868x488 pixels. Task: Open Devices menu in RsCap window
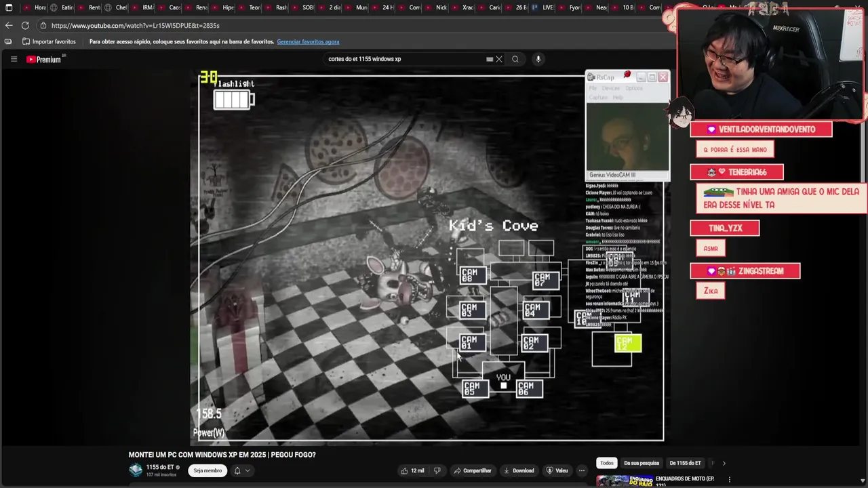[x=611, y=88]
